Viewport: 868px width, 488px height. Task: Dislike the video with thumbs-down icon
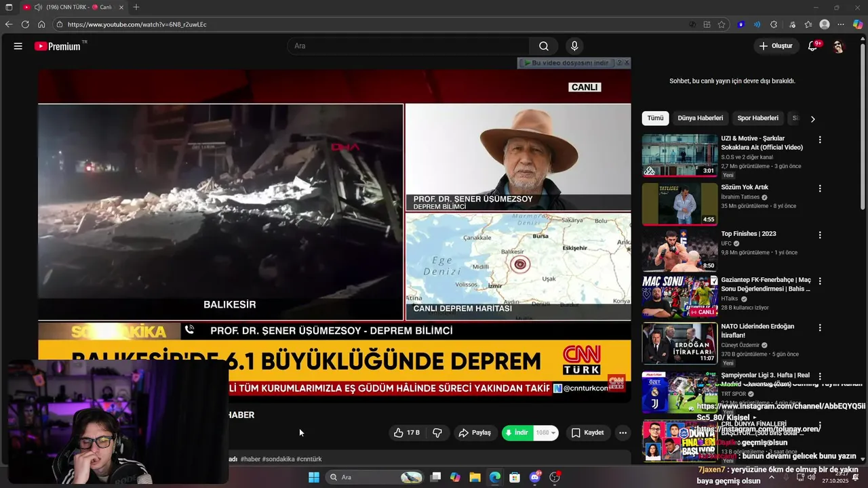(x=437, y=432)
